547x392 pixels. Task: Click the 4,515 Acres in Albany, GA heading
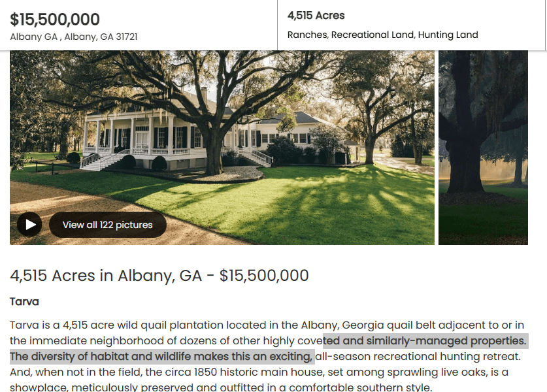(159, 275)
